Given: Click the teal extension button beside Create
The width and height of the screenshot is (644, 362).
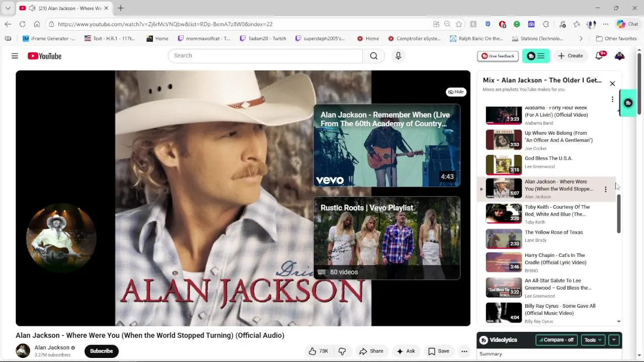Looking at the screenshot, I should [536, 56].
